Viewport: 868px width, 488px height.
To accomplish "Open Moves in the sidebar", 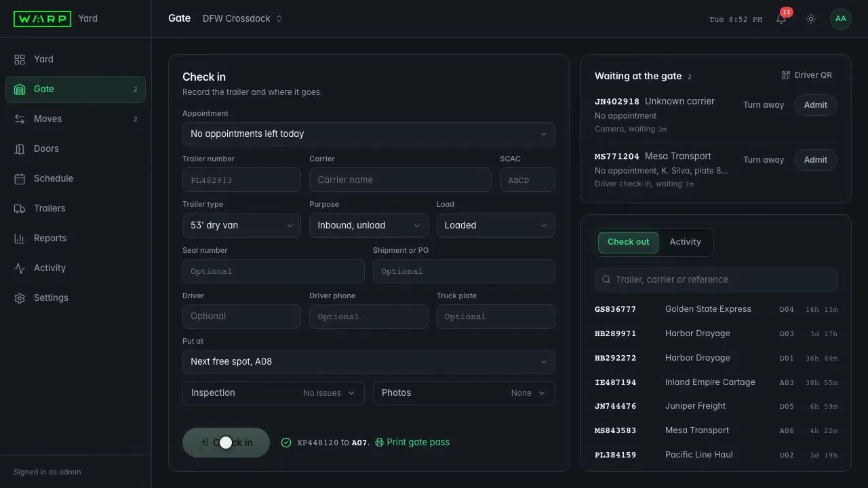I will click(75, 119).
